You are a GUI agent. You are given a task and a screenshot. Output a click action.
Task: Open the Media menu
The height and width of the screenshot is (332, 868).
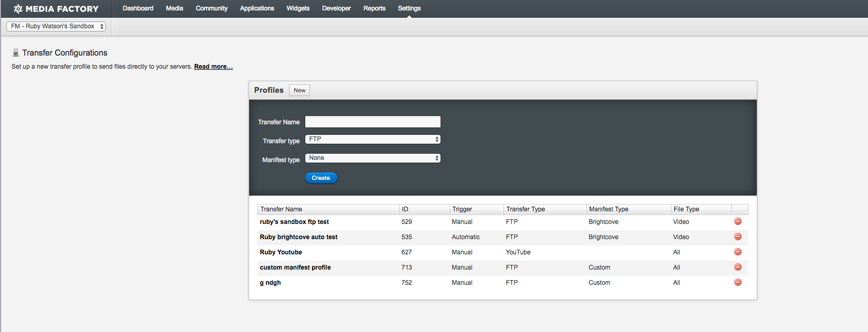175,8
